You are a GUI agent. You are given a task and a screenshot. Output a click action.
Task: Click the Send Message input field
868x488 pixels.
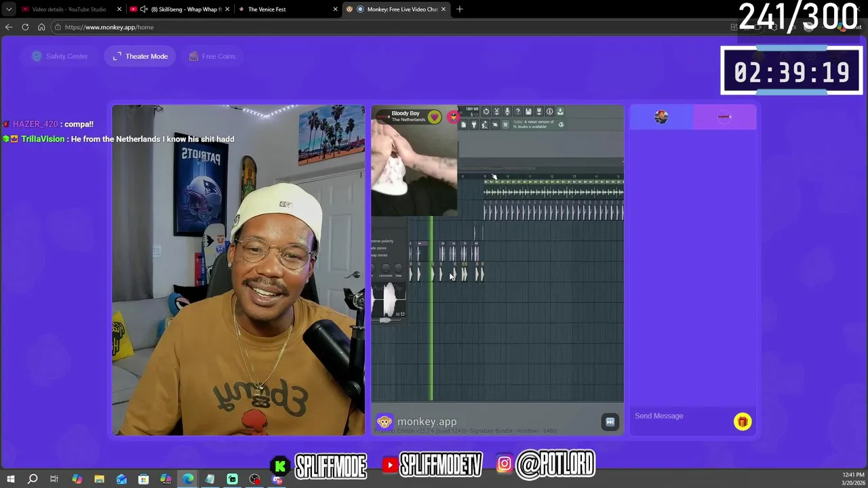[x=680, y=416]
